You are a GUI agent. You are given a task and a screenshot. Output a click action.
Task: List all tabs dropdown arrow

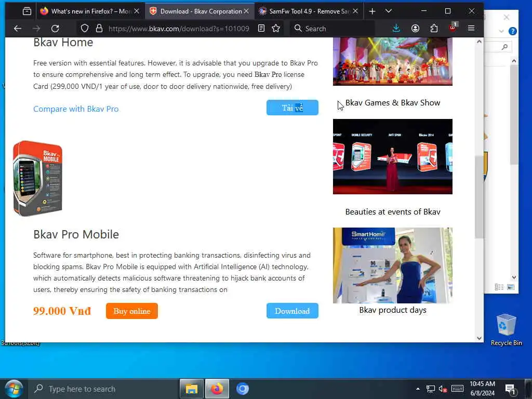pyautogui.click(x=389, y=11)
